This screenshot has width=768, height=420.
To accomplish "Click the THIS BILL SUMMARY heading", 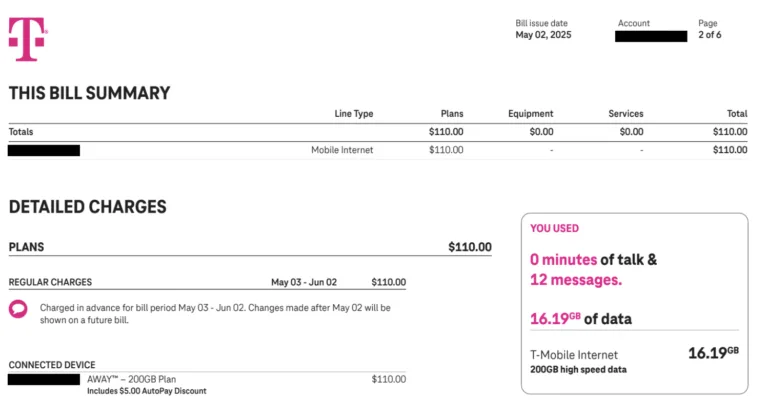I will [x=89, y=93].
